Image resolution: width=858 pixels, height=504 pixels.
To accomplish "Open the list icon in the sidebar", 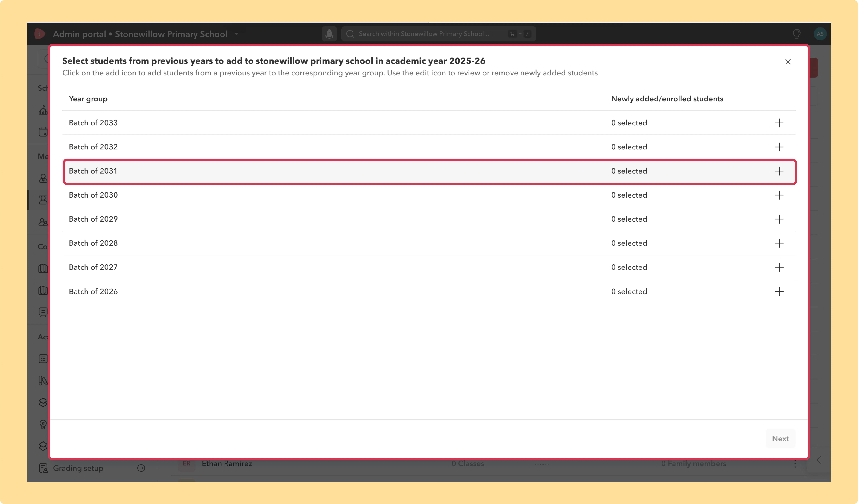I will (x=43, y=359).
